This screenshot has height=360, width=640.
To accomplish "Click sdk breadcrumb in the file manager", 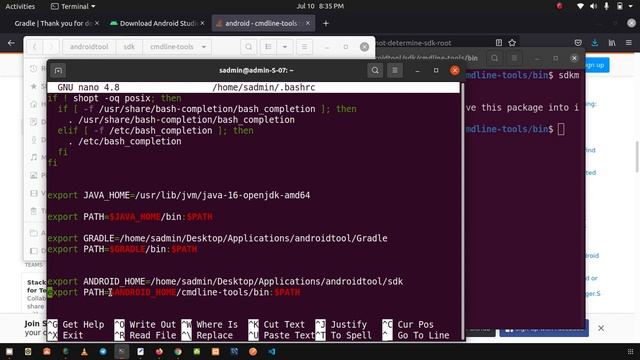I will point(129,47).
